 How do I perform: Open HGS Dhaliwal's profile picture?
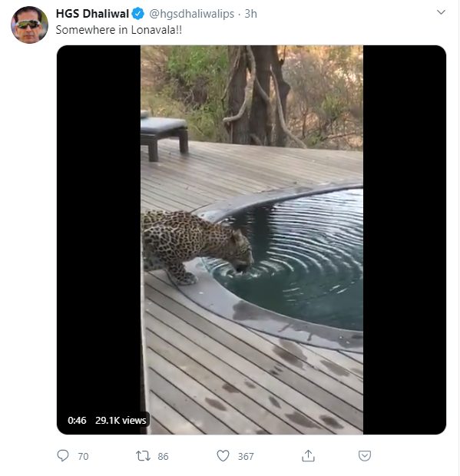point(29,25)
